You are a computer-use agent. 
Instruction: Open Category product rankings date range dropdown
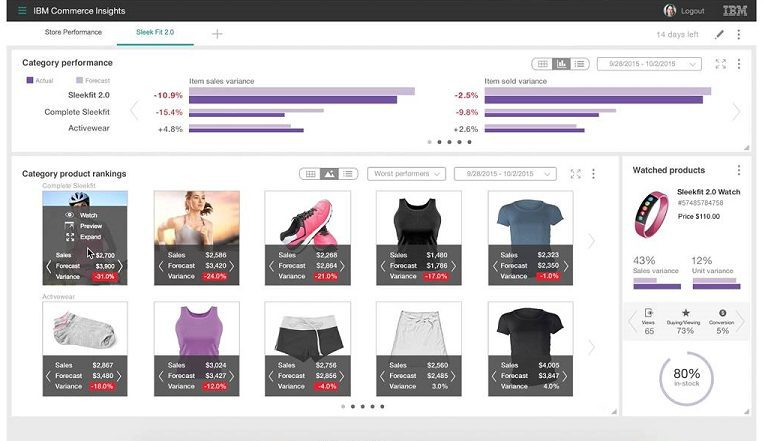tap(504, 174)
